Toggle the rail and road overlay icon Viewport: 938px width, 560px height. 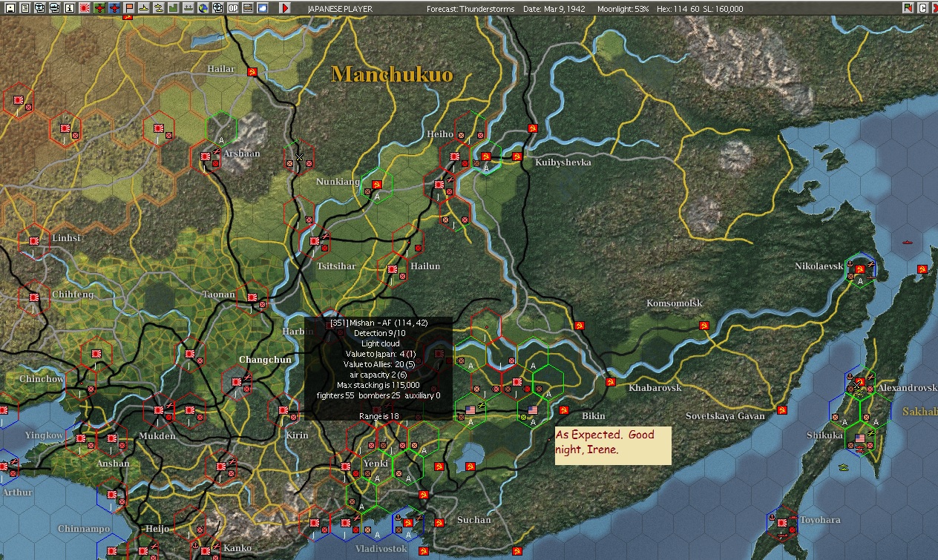pyautogui.click(x=247, y=8)
